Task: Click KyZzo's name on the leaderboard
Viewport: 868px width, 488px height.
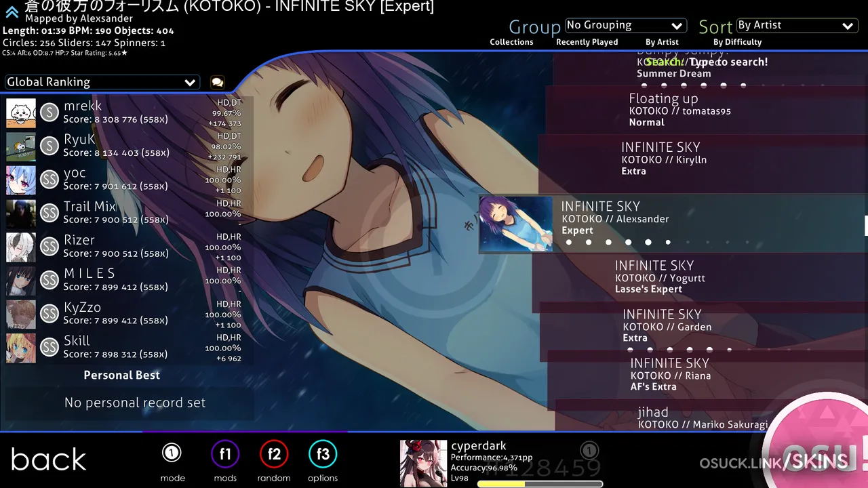Action: pyautogui.click(x=82, y=307)
